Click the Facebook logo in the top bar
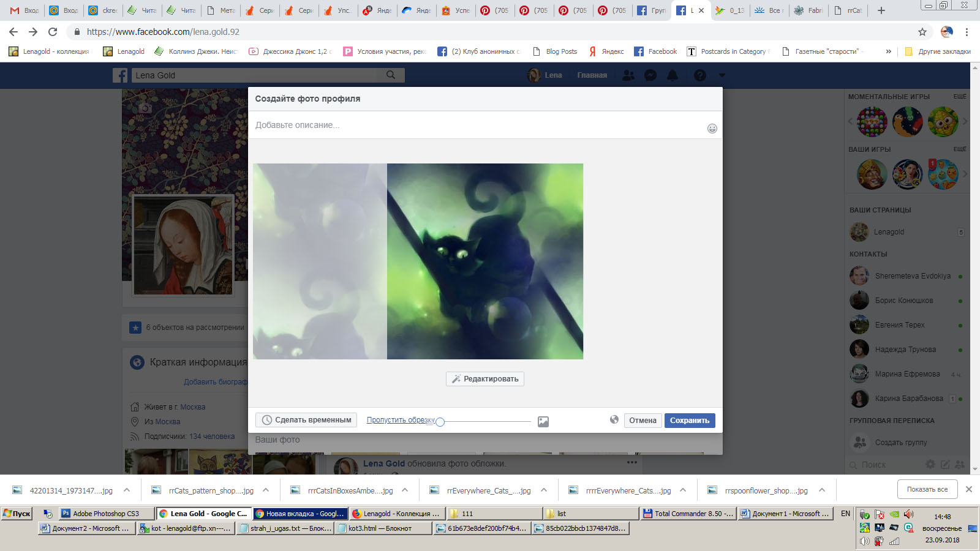 [x=120, y=75]
